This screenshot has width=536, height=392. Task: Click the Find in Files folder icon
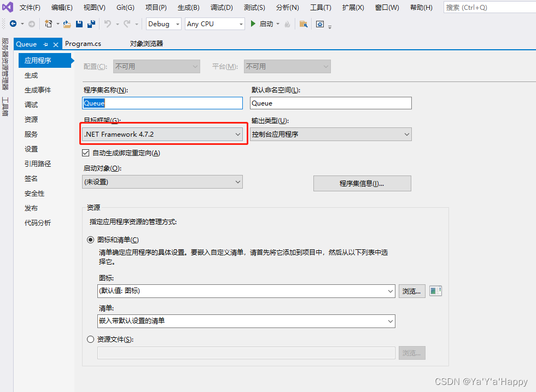[303, 24]
